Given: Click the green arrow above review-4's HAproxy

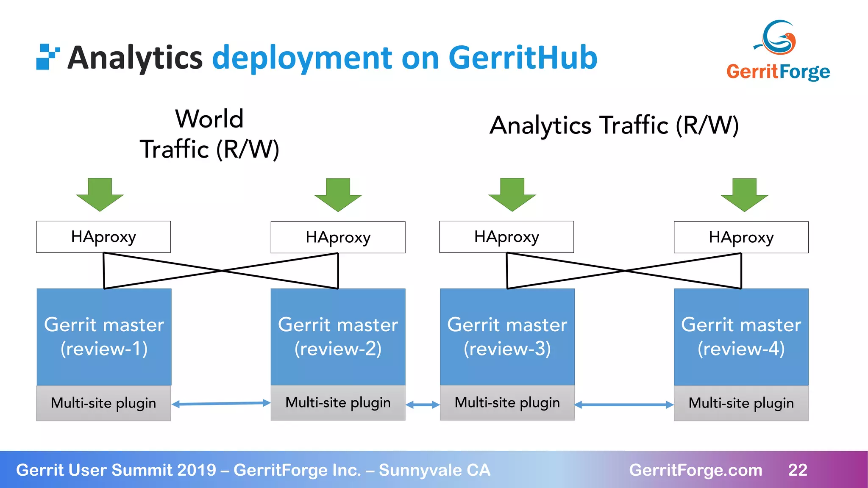Looking at the screenshot, I should [745, 195].
